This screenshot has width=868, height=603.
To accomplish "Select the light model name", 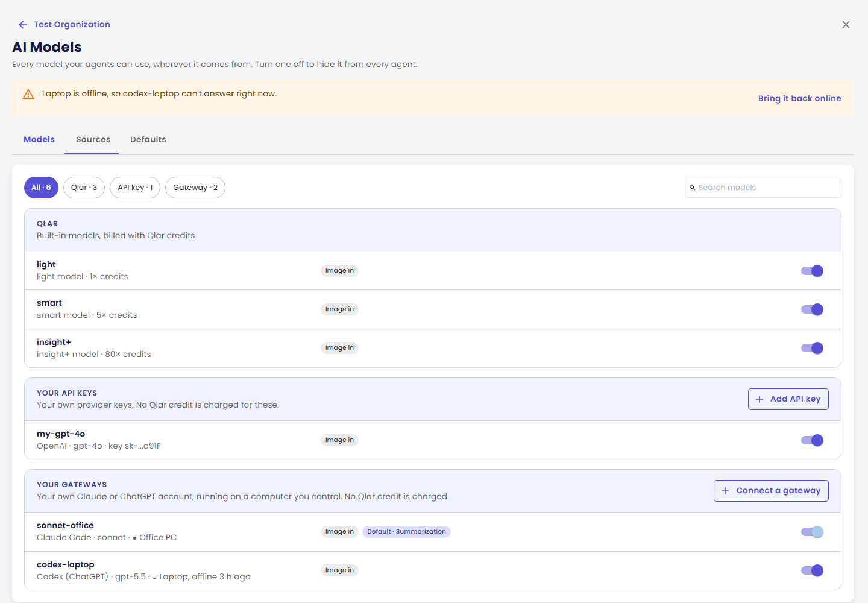I will tap(46, 264).
